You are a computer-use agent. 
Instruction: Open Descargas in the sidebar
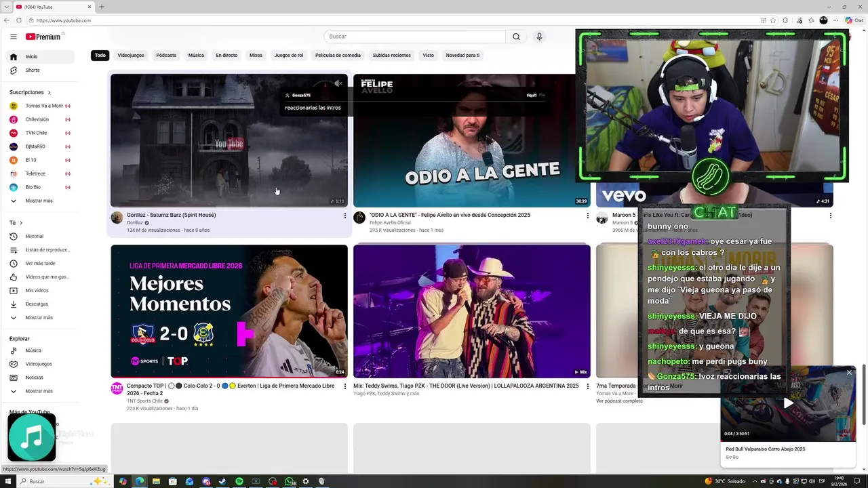[39, 304]
